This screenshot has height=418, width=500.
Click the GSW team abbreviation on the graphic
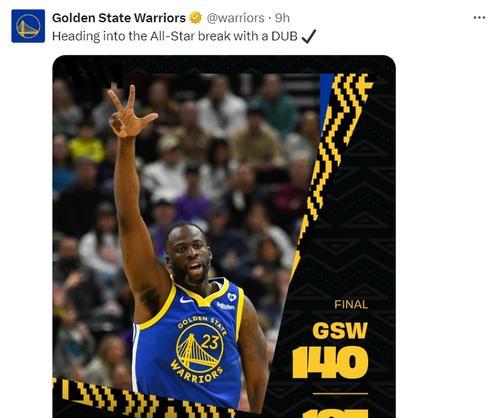click(x=340, y=331)
